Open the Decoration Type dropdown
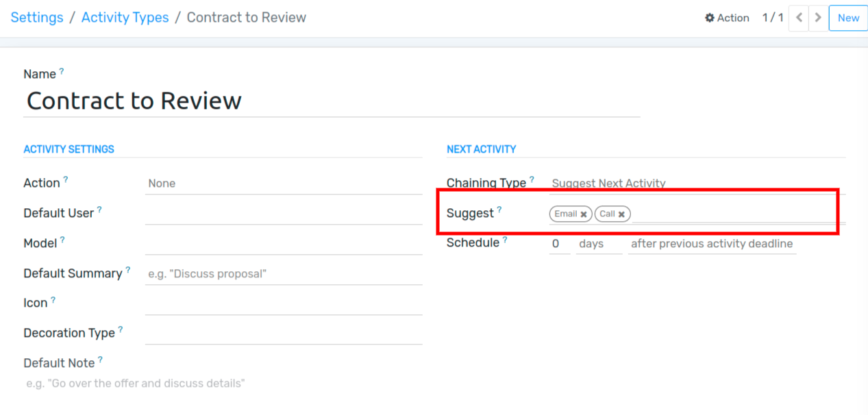 [x=284, y=334]
